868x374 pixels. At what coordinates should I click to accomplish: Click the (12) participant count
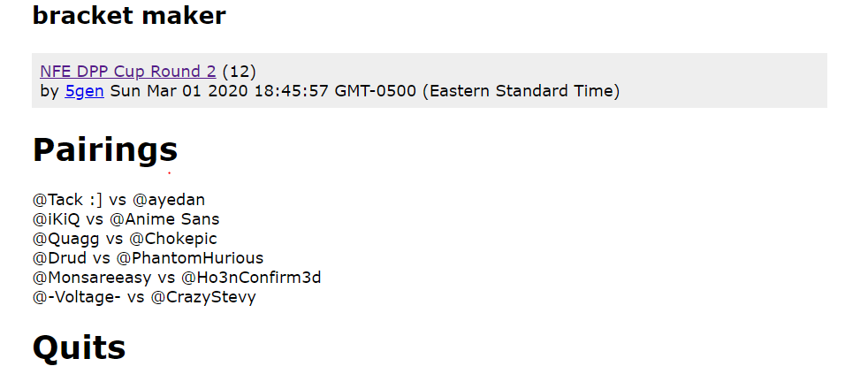tap(240, 72)
